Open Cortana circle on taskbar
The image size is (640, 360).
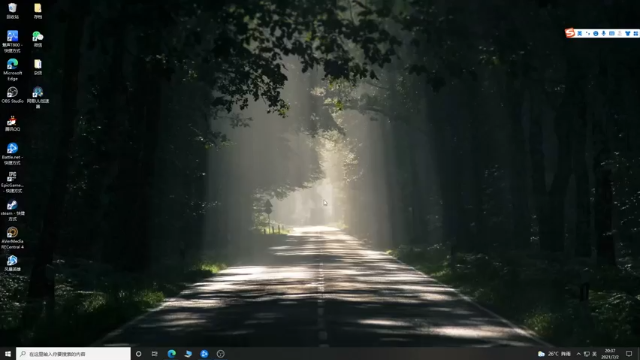[138, 354]
